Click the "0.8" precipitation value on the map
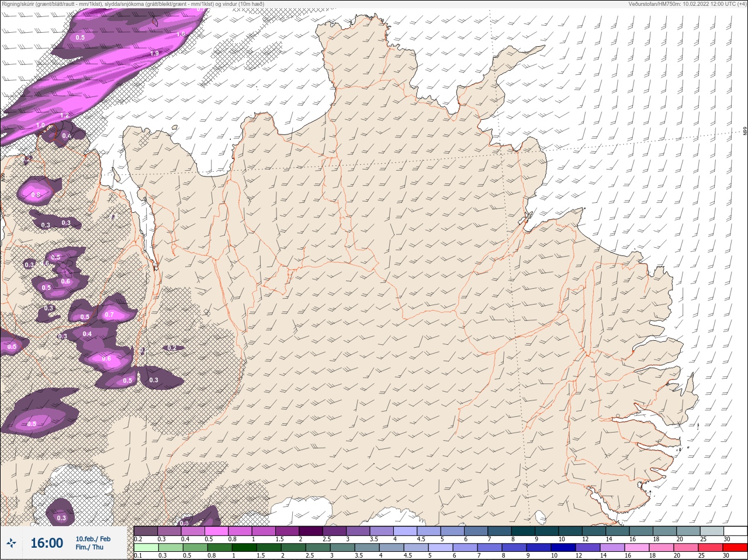Image resolution: width=748 pixels, height=560 pixels. 36,195
